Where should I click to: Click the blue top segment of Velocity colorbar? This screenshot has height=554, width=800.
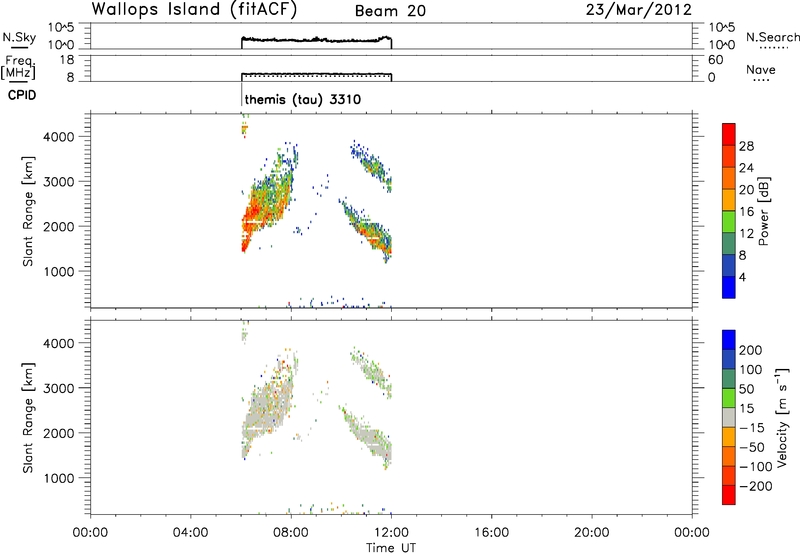[729, 340]
